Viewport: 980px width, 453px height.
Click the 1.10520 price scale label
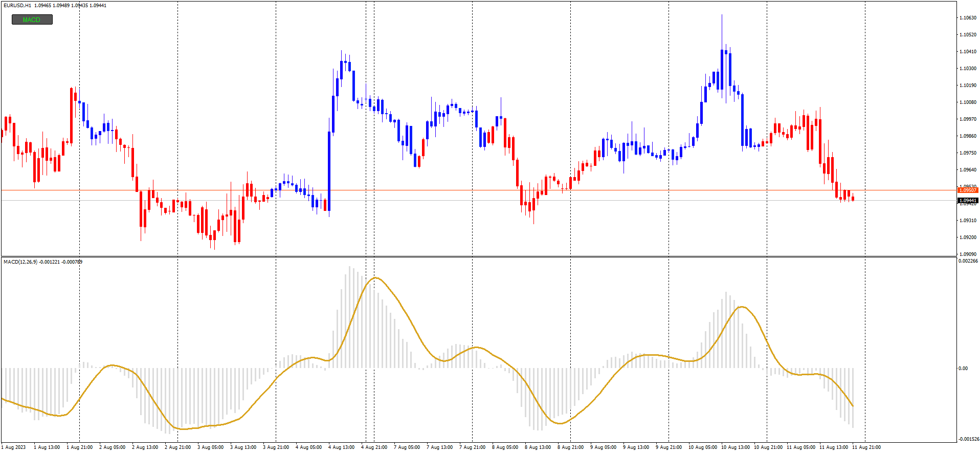pos(968,35)
